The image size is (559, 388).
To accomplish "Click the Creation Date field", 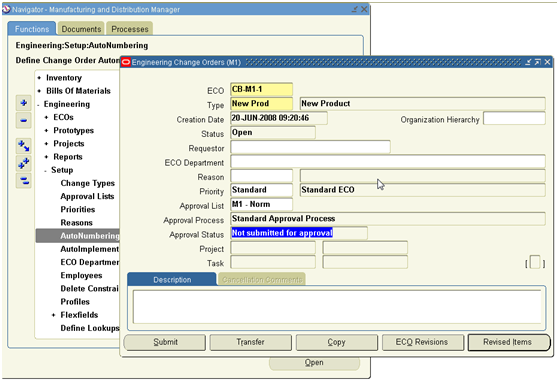I will (279, 118).
